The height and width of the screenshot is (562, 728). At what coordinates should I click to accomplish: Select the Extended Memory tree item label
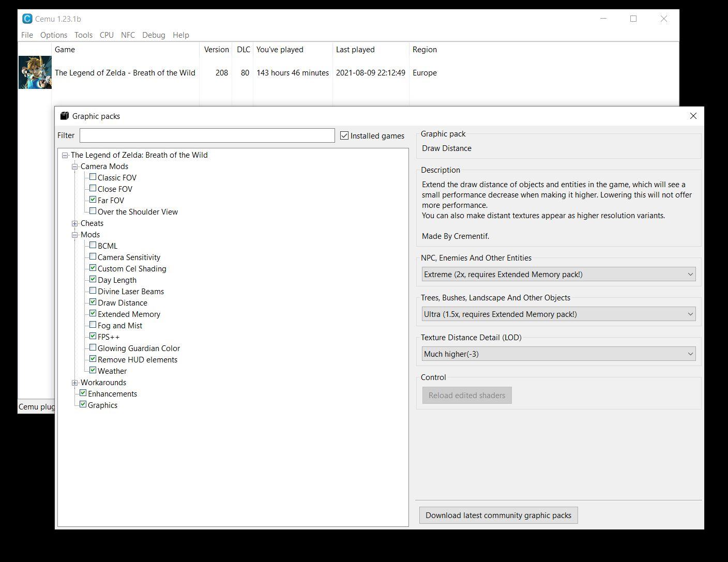coord(129,314)
